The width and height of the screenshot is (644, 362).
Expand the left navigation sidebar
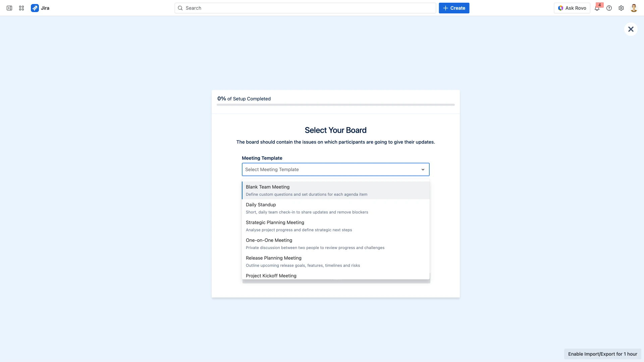9,8
